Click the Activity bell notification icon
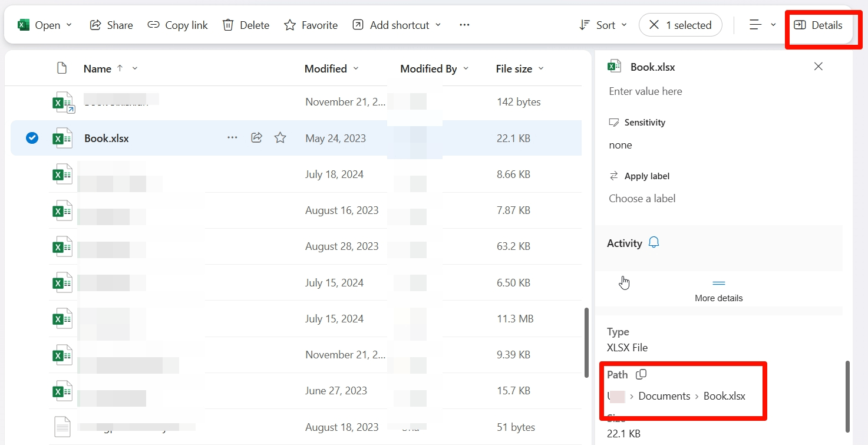Viewport: 868px width, 445px height. point(654,243)
